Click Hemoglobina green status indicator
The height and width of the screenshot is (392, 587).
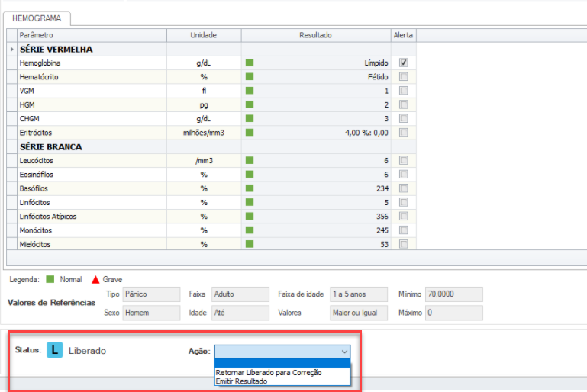tap(250, 63)
